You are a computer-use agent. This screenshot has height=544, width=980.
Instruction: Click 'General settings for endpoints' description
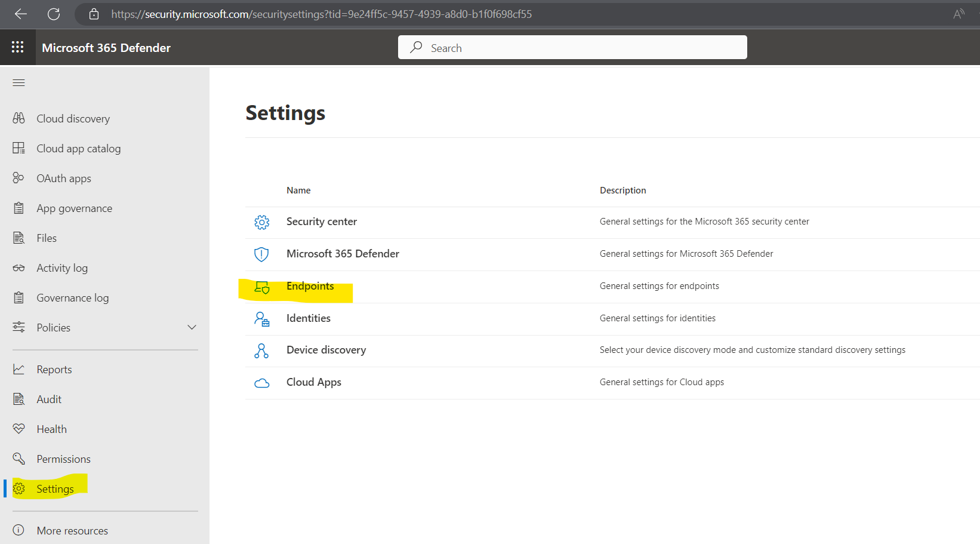coord(660,286)
